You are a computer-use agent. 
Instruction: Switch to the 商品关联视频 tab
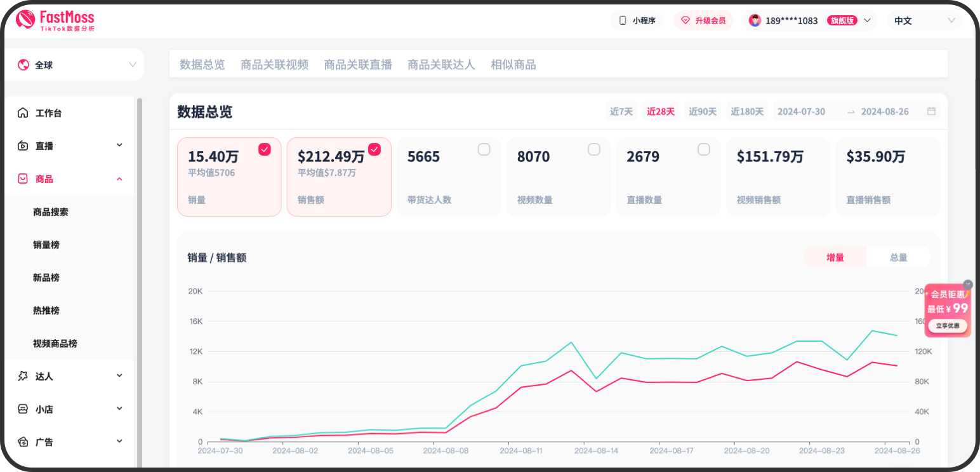pos(275,64)
